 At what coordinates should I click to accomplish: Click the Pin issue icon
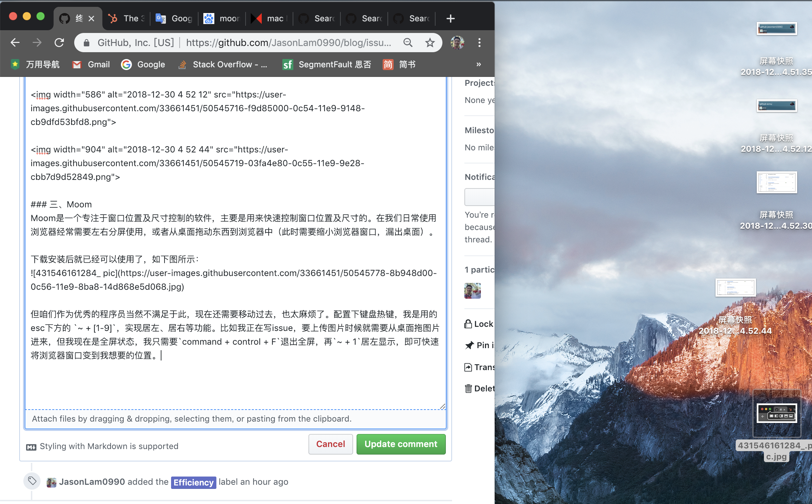coord(469,345)
